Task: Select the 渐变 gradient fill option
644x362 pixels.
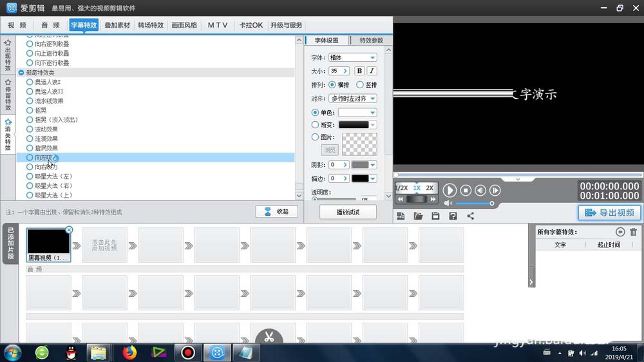Action: click(315, 124)
